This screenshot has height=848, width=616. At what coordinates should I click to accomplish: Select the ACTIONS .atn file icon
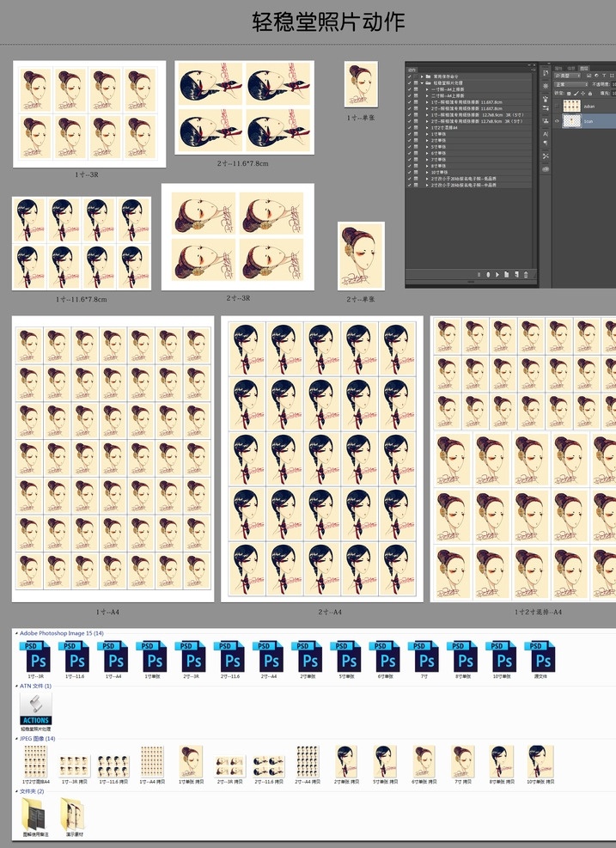(36, 709)
